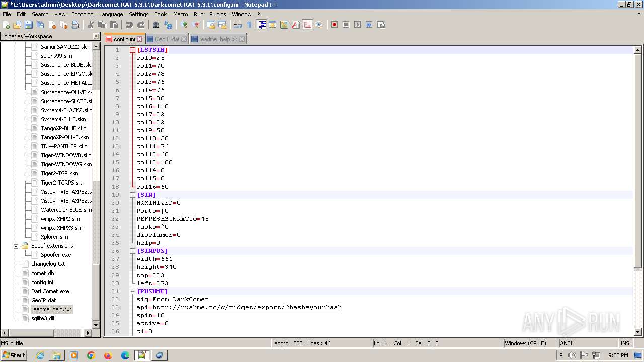Viewport: 644px width, 362px height.
Task: Click the Windows Start button
Action: 14,355
